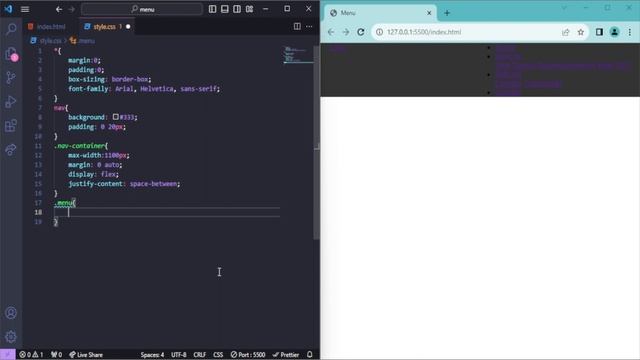Toggle secondary side bar layout icon

click(237, 9)
